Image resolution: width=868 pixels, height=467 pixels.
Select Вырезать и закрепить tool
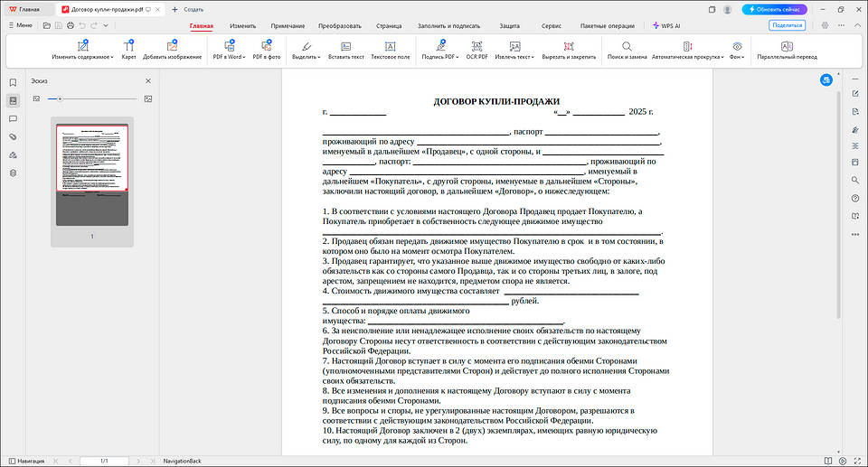[x=569, y=50]
